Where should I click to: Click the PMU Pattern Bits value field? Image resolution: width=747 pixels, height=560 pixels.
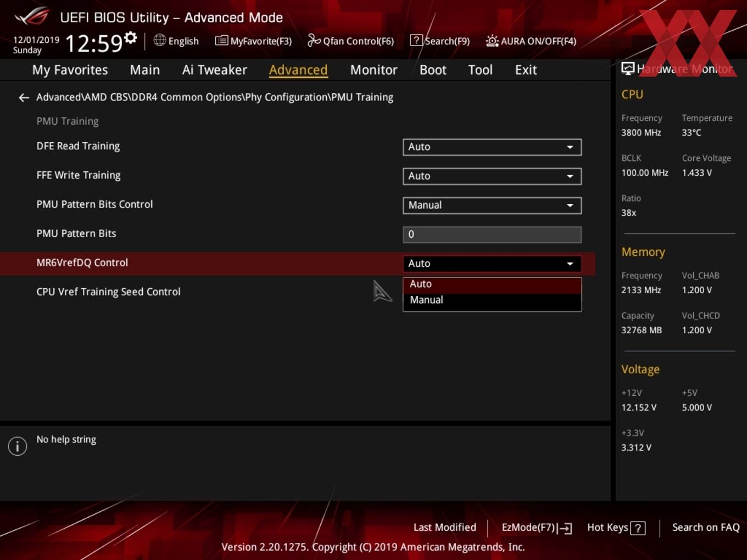click(x=492, y=234)
